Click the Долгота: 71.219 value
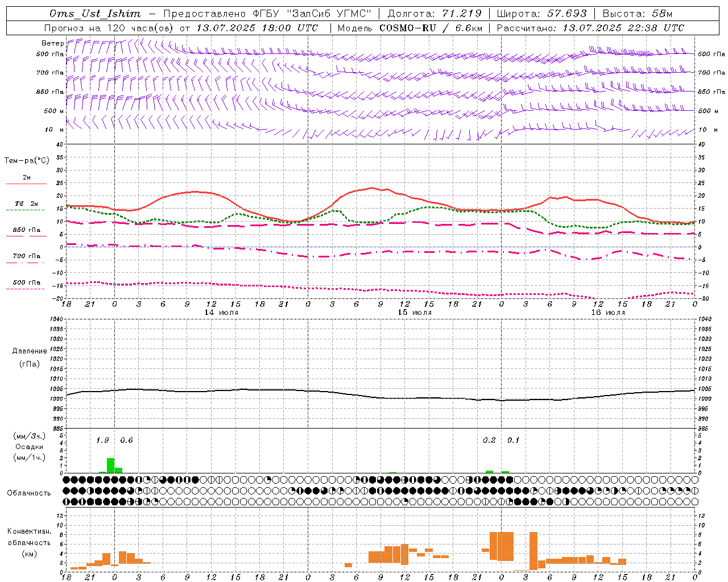728x582 pixels. 435,14
